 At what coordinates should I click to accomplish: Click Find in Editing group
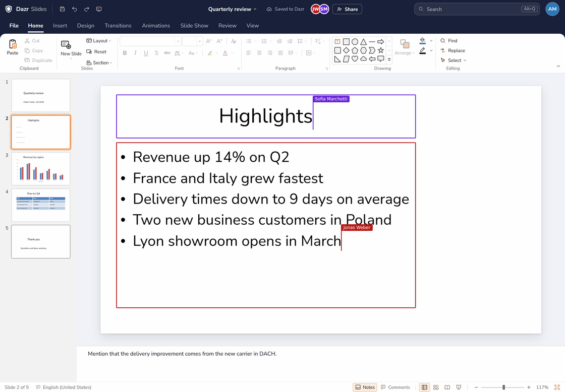[x=448, y=41]
